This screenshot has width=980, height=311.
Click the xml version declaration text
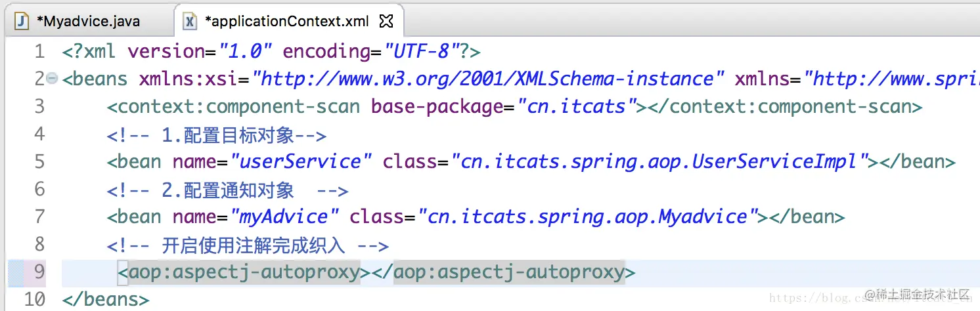tap(272, 51)
